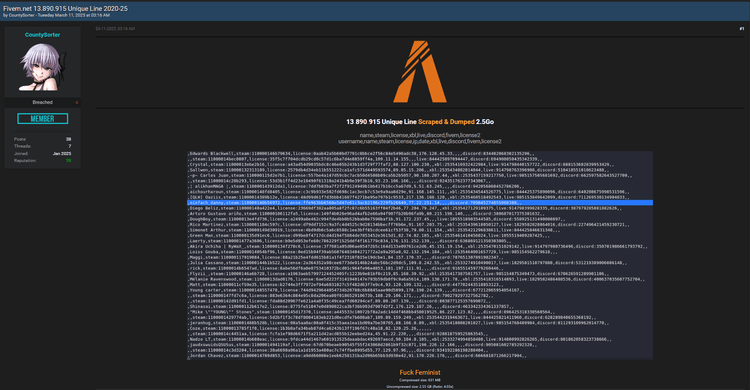The image size is (750, 390).
Task: Click the heading 13 890 915 Unique Line
Action: 381,122
